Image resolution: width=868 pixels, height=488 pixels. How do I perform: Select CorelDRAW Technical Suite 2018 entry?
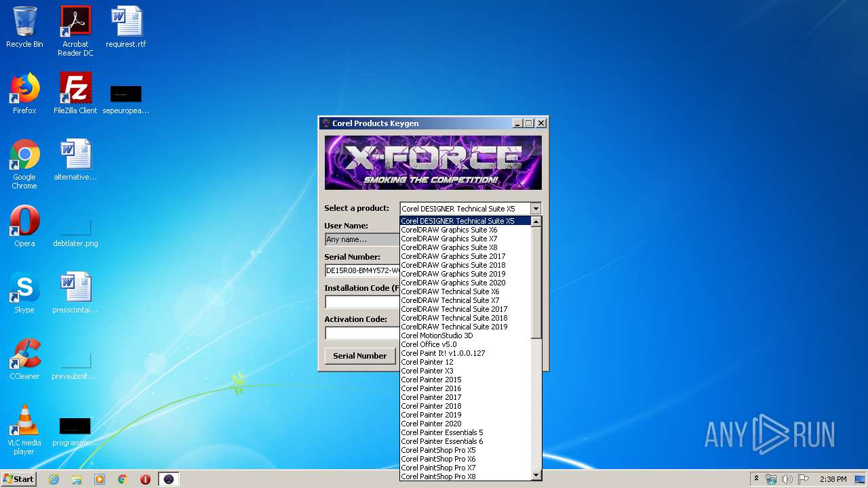pyautogui.click(x=465, y=318)
